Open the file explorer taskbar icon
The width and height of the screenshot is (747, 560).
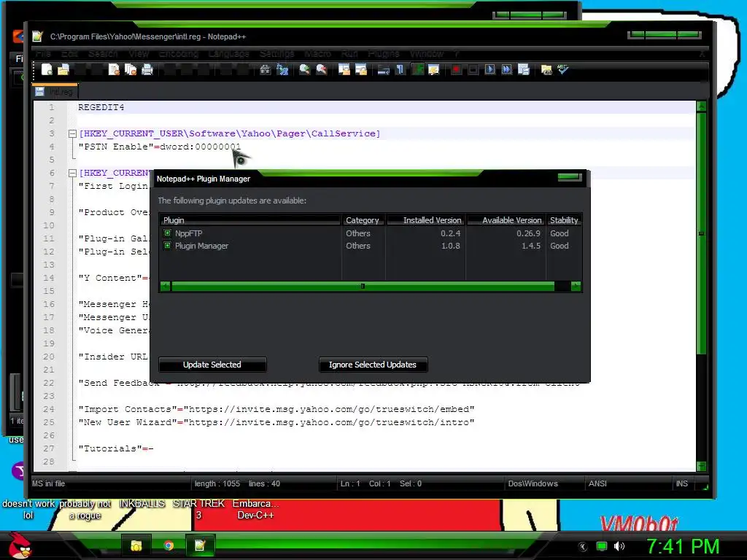click(136, 545)
